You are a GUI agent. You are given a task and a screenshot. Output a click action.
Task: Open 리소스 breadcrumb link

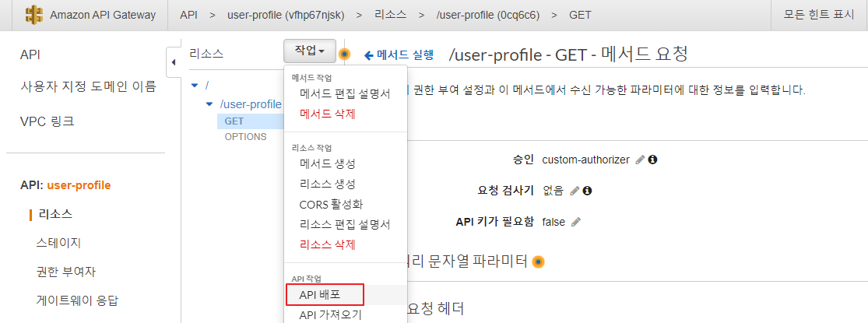click(x=390, y=15)
